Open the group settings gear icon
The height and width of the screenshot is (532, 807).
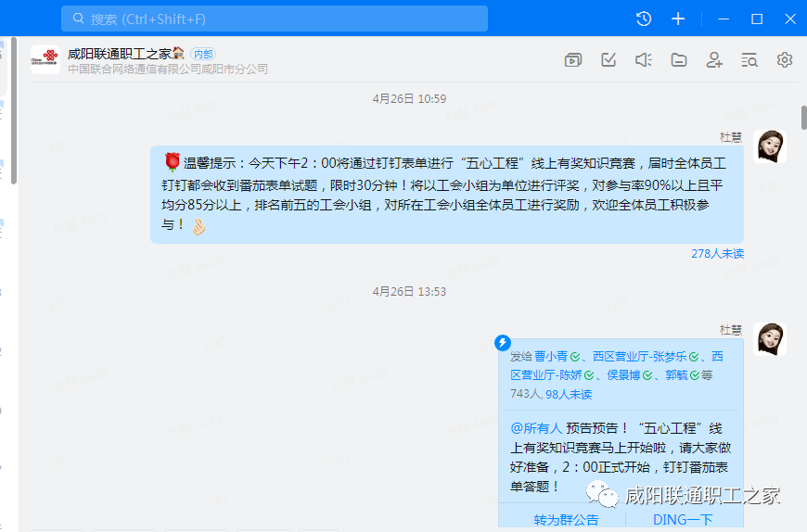785,60
